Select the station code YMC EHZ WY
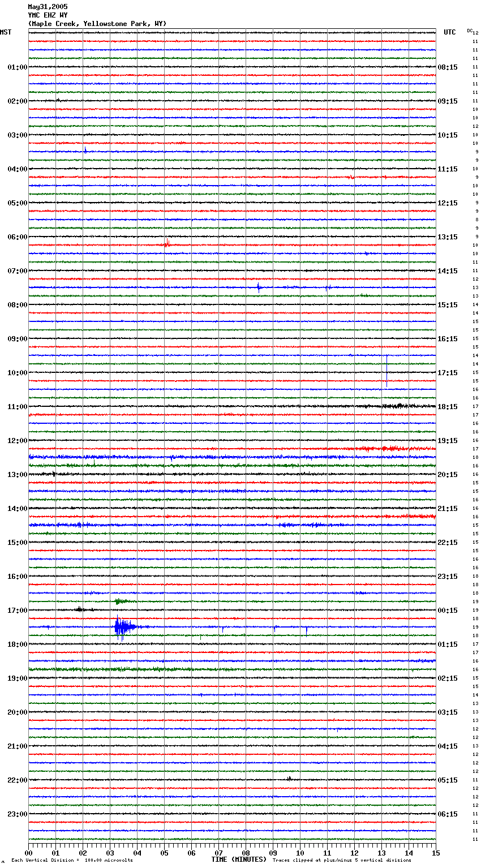The height and width of the screenshot is (868, 481). click(x=48, y=15)
